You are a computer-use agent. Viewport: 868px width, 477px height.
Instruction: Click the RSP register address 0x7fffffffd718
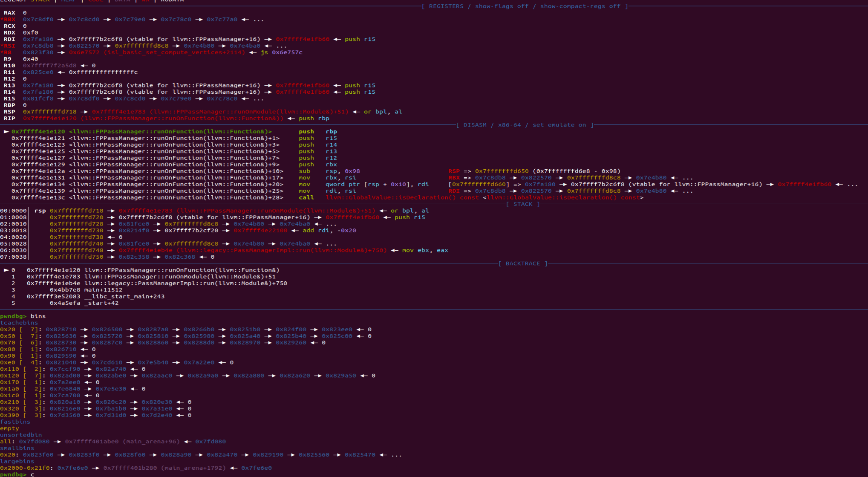point(50,112)
